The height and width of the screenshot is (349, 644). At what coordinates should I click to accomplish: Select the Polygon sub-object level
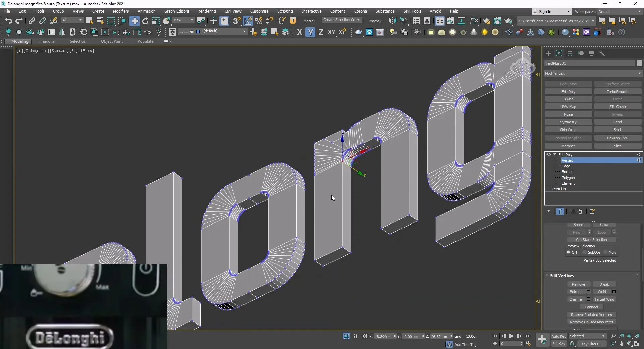pos(568,178)
